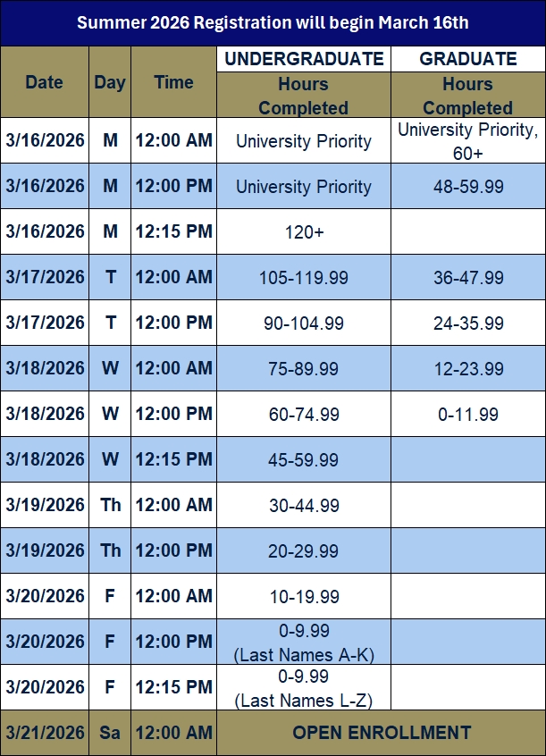Select the 36-47.99 graduate hours cell
The image size is (546, 756).
tap(468, 277)
